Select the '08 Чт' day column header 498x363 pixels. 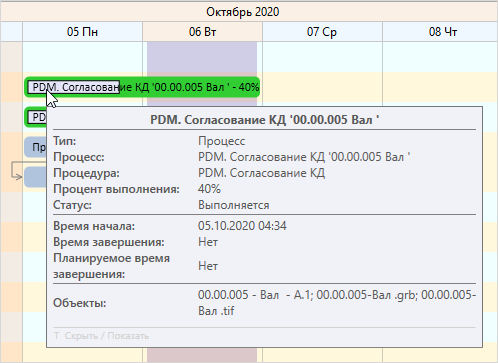440,32
